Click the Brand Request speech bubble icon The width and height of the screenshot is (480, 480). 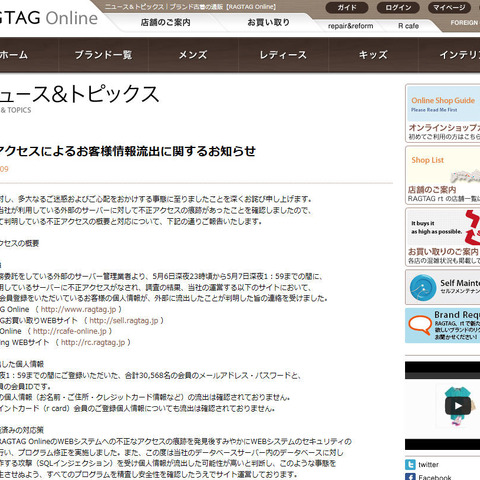pos(420,325)
